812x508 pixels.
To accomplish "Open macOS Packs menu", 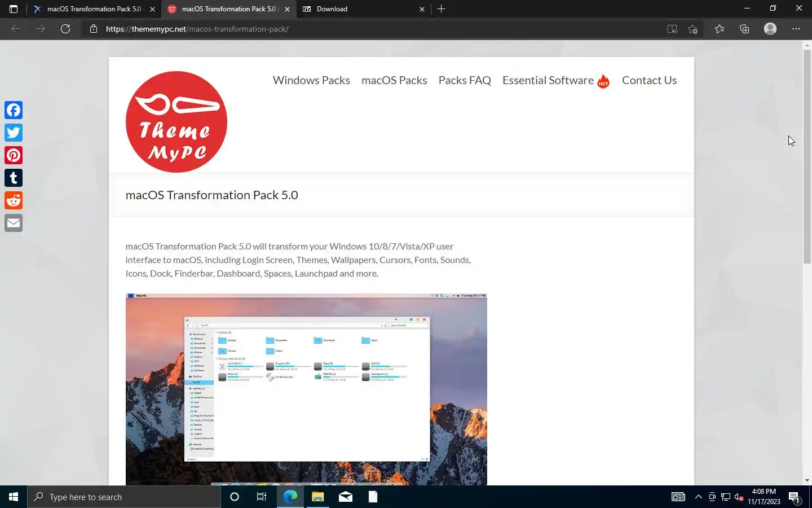I will click(x=394, y=80).
